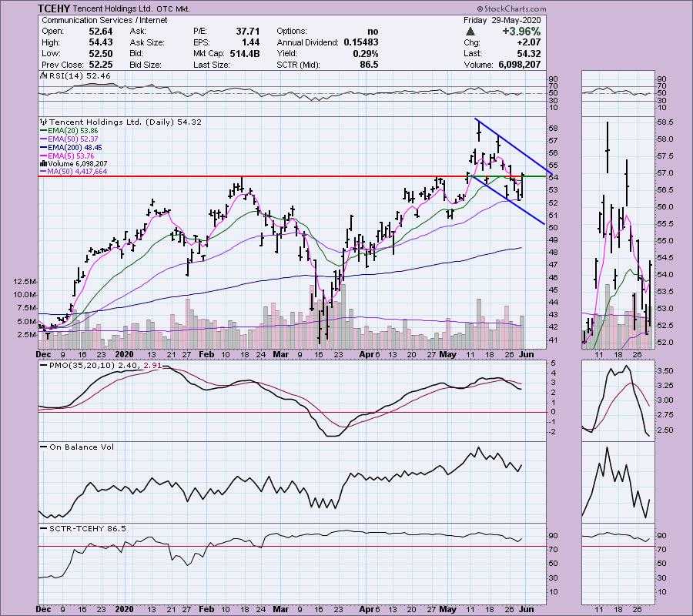Click the Chg value +2.07
The width and height of the screenshot is (693, 616).
coord(530,42)
